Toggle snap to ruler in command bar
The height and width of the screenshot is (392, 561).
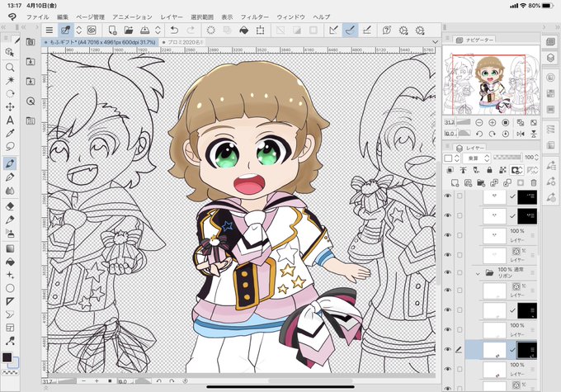[333, 31]
